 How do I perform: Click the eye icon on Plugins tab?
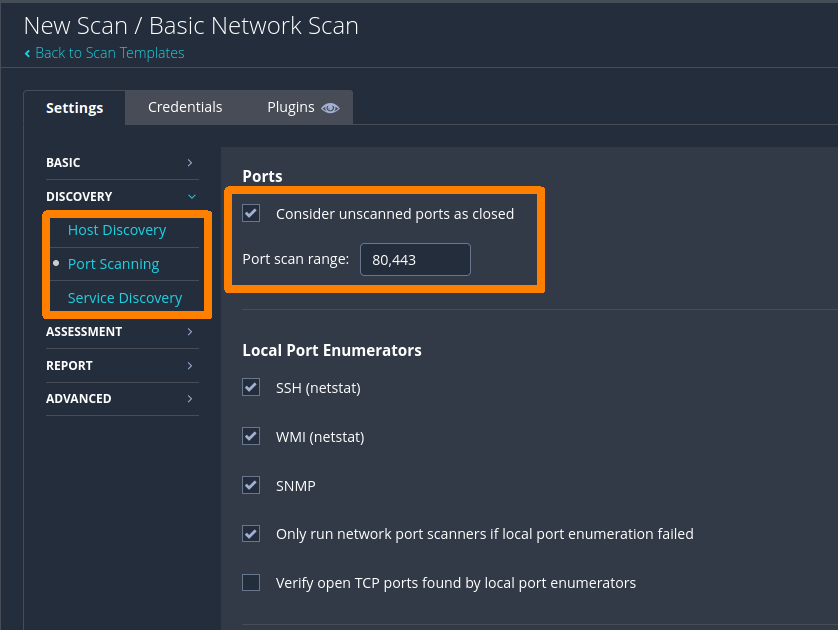330,108
